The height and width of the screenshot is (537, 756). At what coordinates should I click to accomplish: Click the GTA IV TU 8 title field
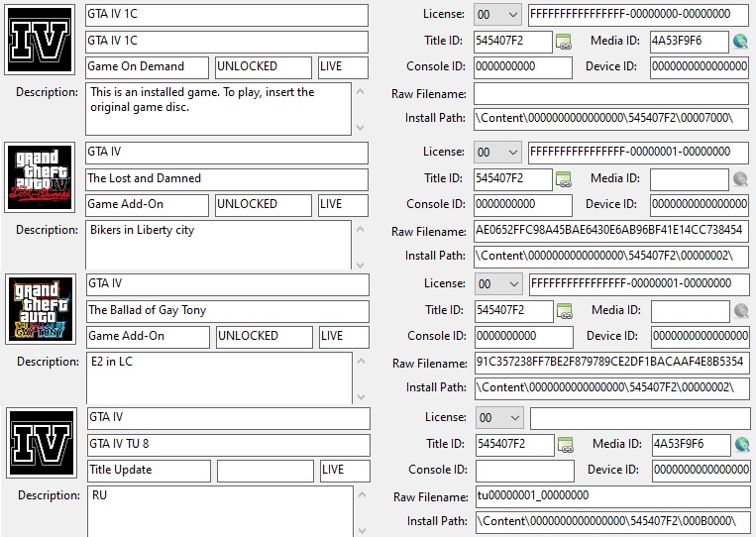click(229, 445)
